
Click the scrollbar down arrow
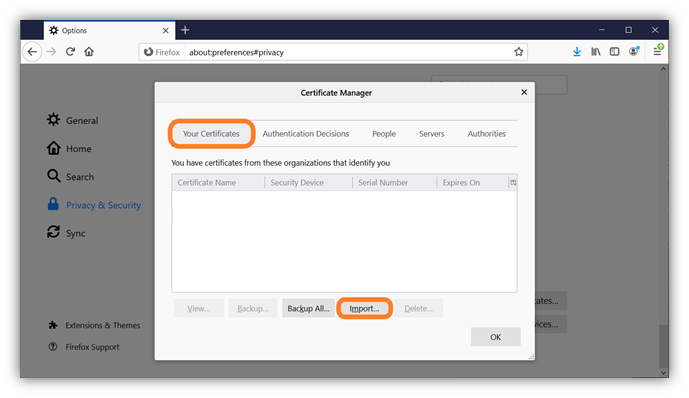pyautogui.click(x=664, y=373)
